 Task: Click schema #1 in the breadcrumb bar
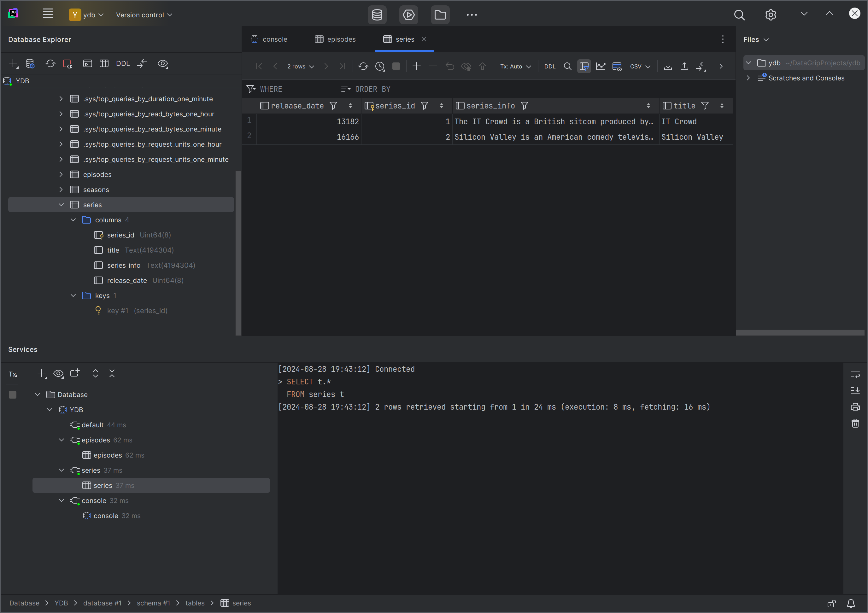point(153,603)
